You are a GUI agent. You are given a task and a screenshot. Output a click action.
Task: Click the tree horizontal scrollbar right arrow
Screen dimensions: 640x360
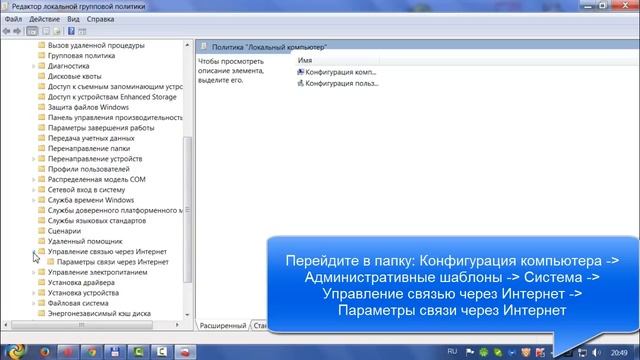(177, 325)
